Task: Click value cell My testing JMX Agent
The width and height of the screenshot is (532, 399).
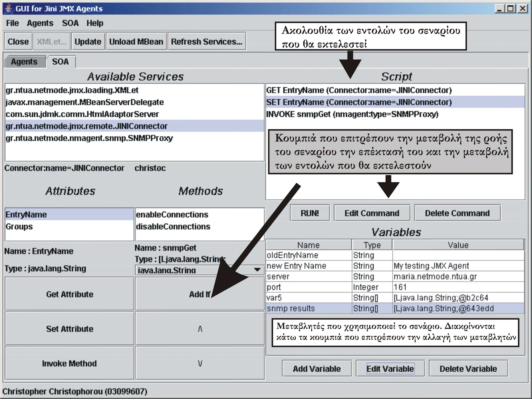Action: [x=458, y=266]
